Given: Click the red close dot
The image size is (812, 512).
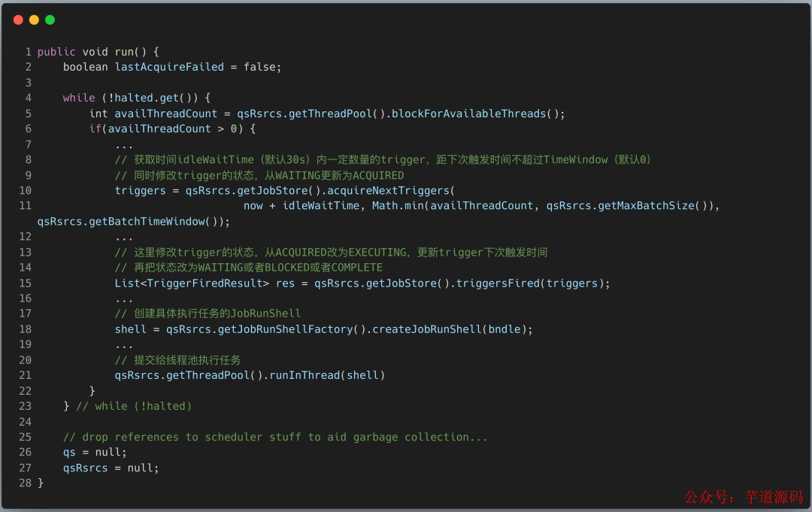Looking at the screenshot, I should (18, 20).
